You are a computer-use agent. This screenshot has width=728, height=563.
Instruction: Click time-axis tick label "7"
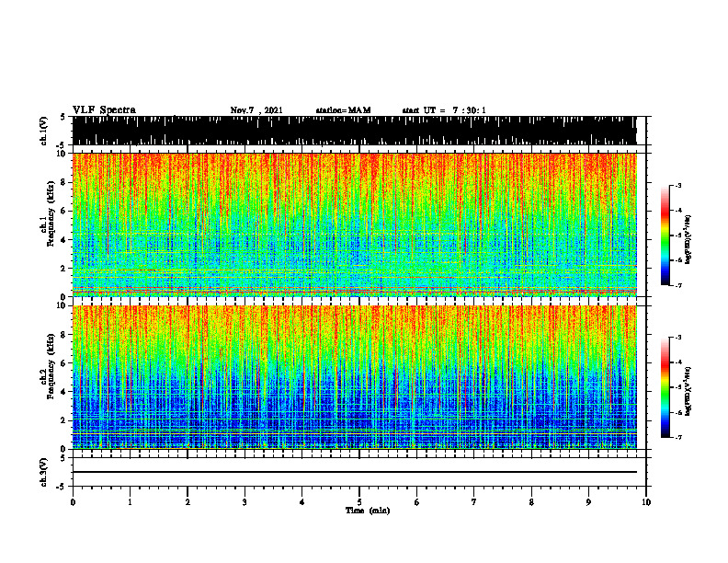tap(474, 502)
